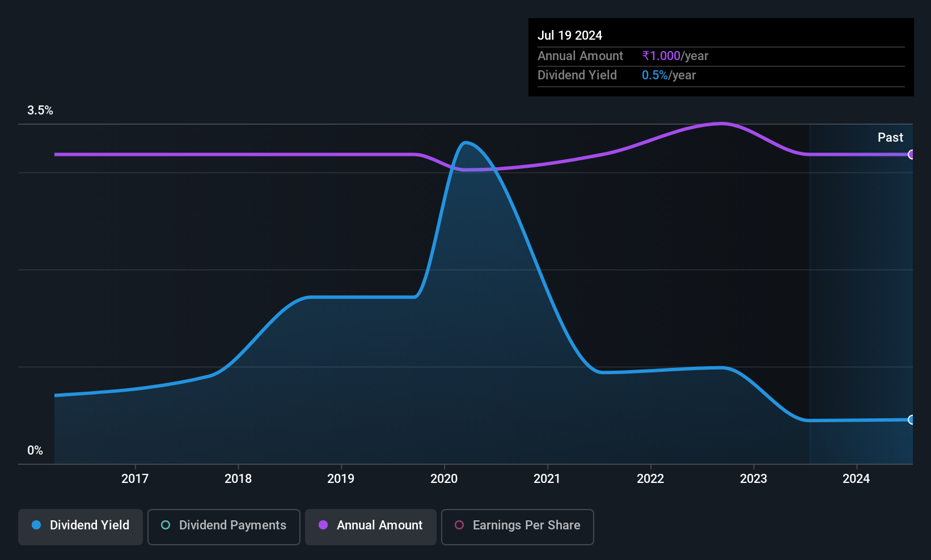Click the Past label in shaded region
This screenshot has width=931, height=560.
[890, 137]
